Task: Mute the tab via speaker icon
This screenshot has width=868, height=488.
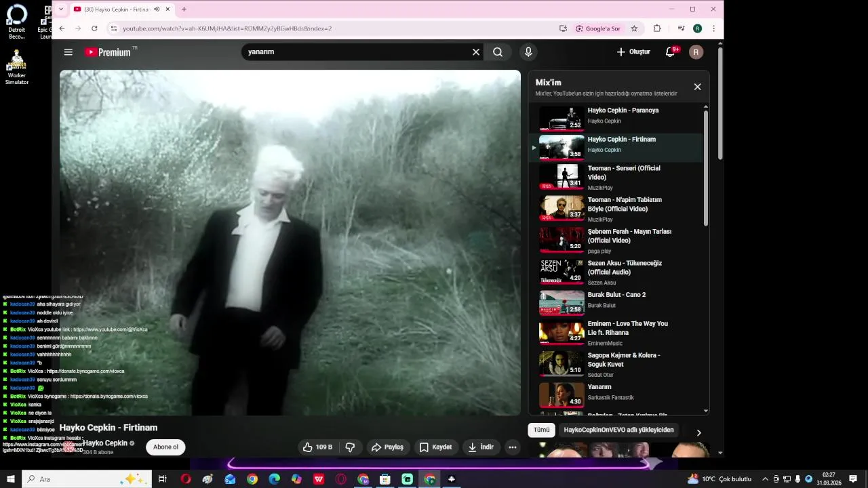Action: tap(157, 9)
